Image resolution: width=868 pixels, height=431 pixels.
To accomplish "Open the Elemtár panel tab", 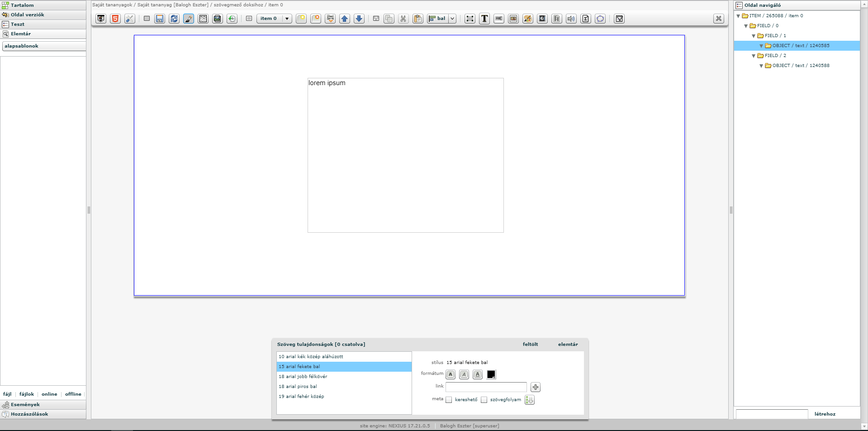I will coord(21,34).
